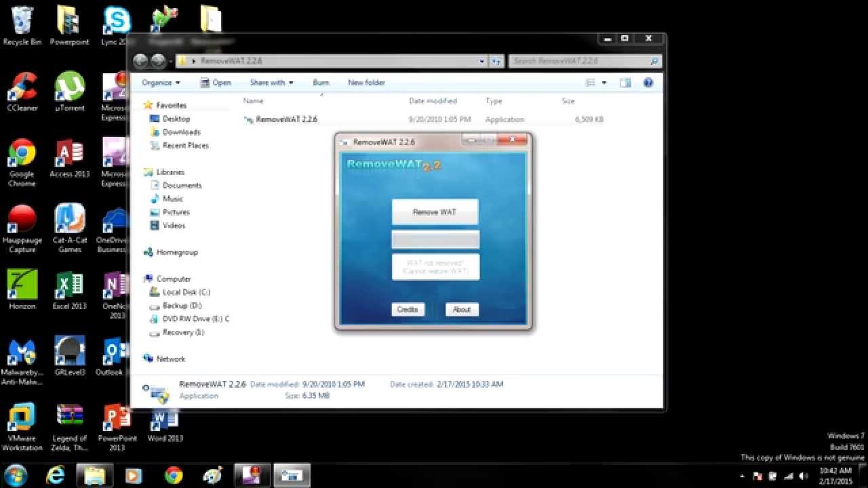
Task: Launch CCleaner from the desktop
Action: (x=22, y=91)
